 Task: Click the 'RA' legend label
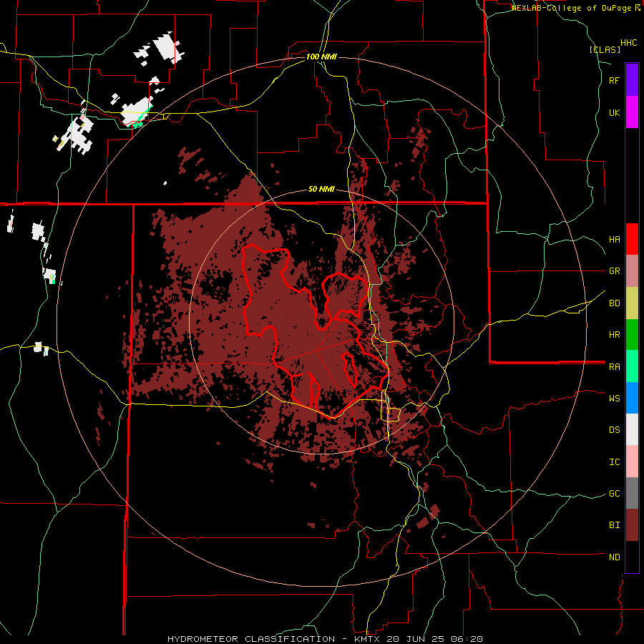click(615, 367)
